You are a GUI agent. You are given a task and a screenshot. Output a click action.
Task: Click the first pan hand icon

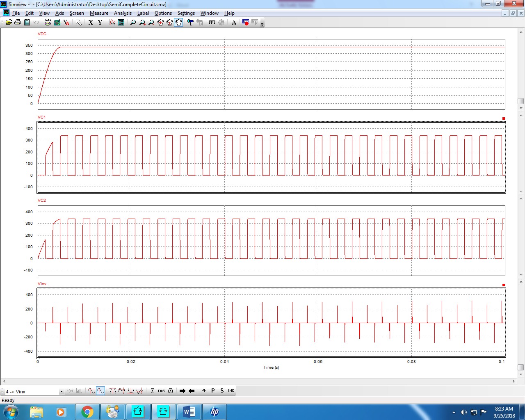pos(160,22)
